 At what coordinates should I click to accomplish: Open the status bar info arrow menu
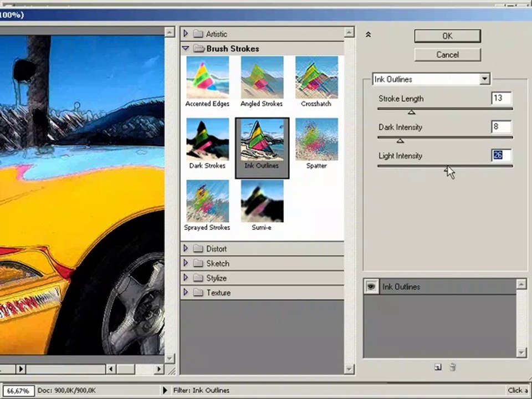click(x=165, y=391)
